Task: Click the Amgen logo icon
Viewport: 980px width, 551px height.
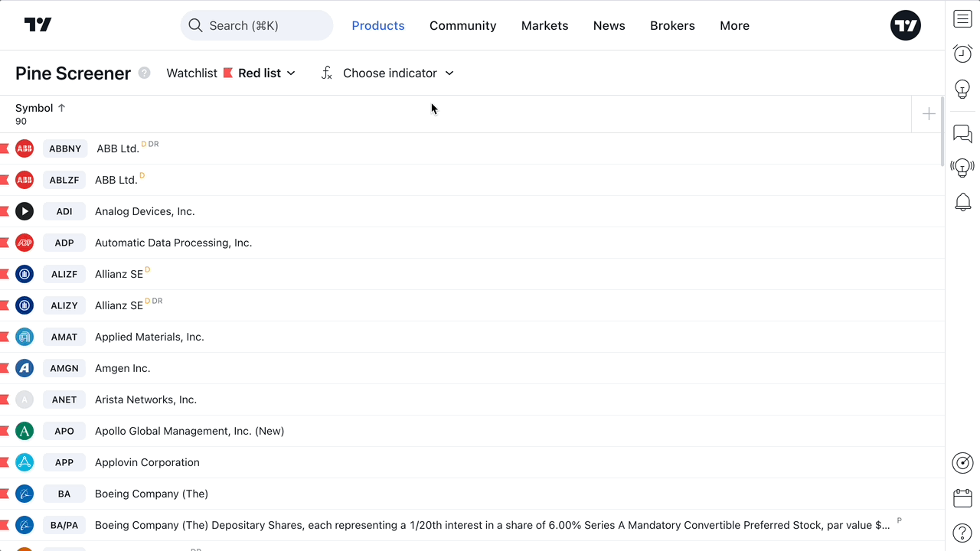Action: point(24,368)
